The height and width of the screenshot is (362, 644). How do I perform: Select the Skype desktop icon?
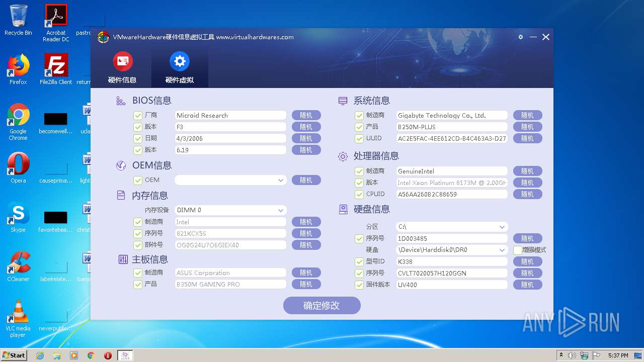pos(18,217)
